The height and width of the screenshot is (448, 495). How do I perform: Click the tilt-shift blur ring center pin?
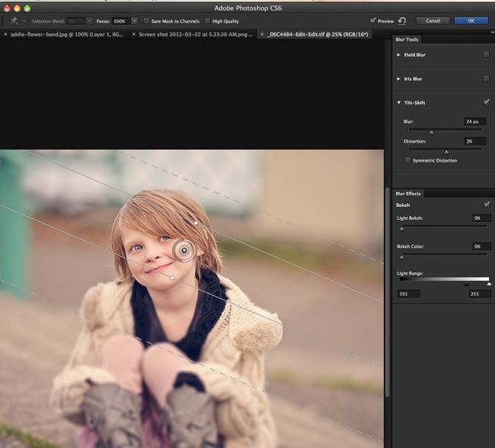(184, 249)
